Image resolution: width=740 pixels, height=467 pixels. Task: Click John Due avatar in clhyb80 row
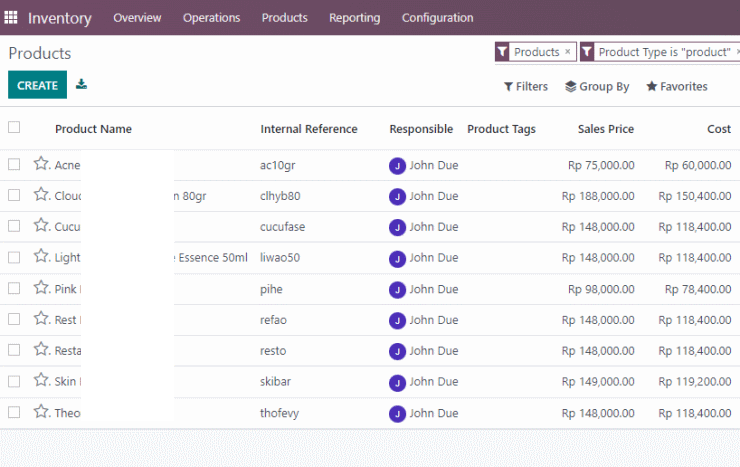pyautogui.click(x=397, y=197)
